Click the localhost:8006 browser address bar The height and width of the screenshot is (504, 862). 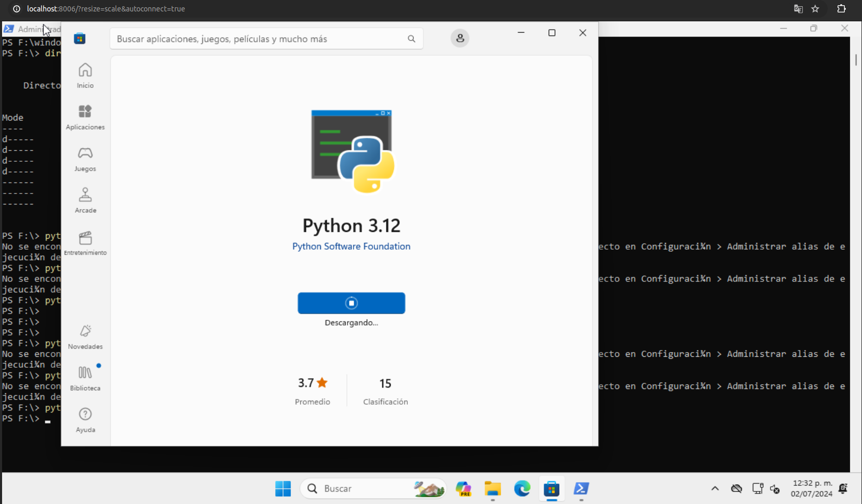[106, 9]
